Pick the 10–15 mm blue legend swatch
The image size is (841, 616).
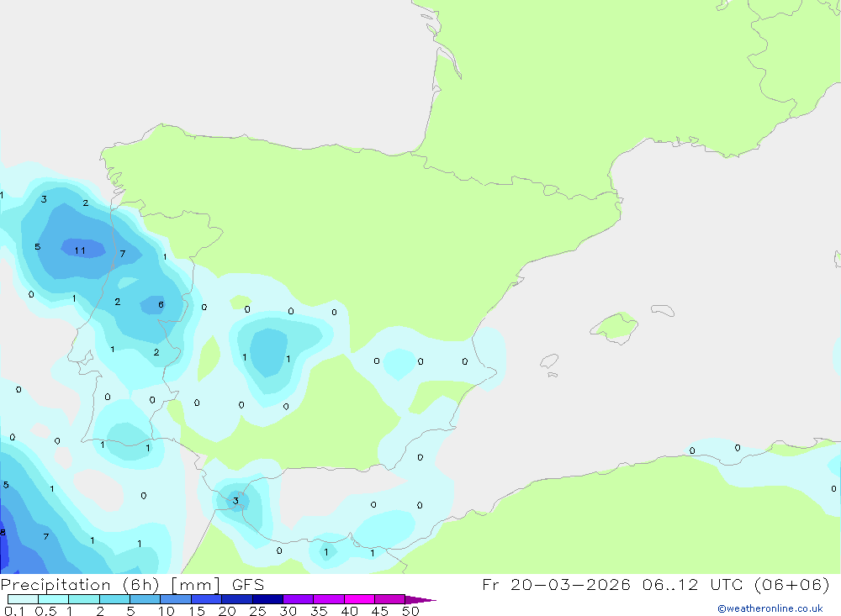[x=176, y=599]
